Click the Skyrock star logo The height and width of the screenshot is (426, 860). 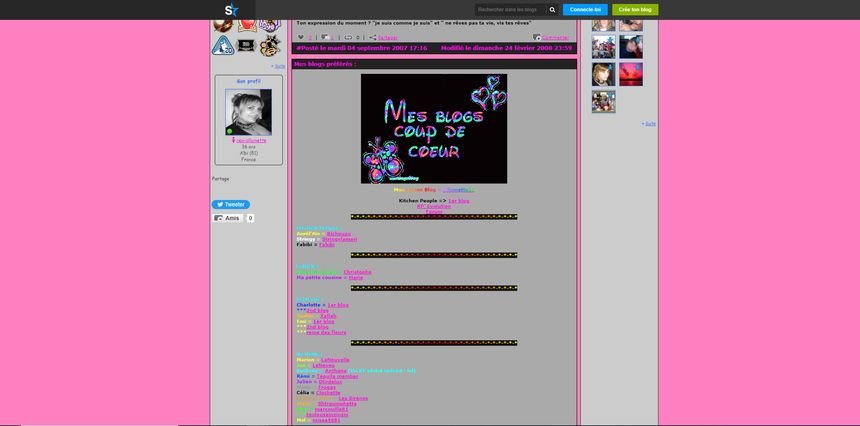point(231,10)
